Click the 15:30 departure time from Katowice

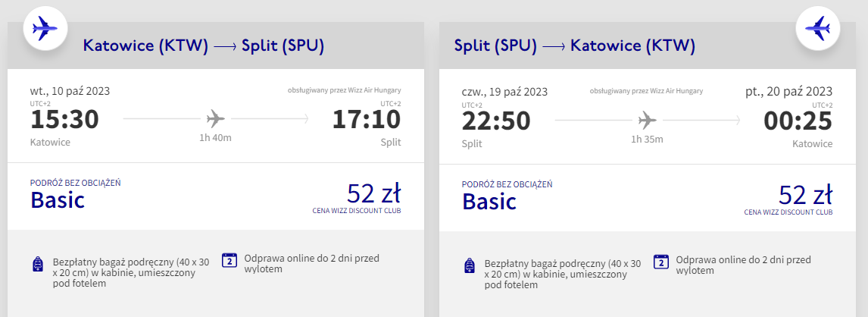(x=64, y=120)
